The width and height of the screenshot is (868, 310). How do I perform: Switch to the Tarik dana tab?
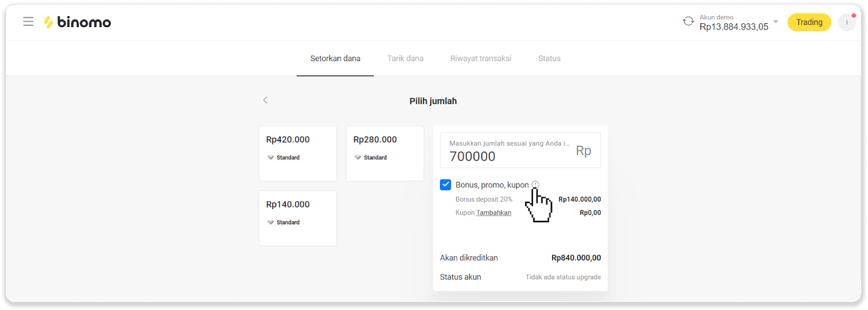405,59
